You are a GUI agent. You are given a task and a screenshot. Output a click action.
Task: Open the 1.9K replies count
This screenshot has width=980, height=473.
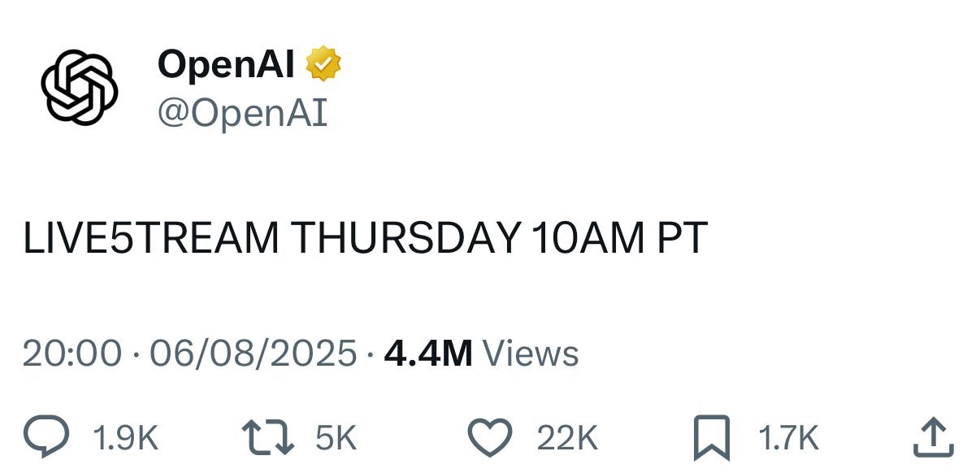[125, 439]
